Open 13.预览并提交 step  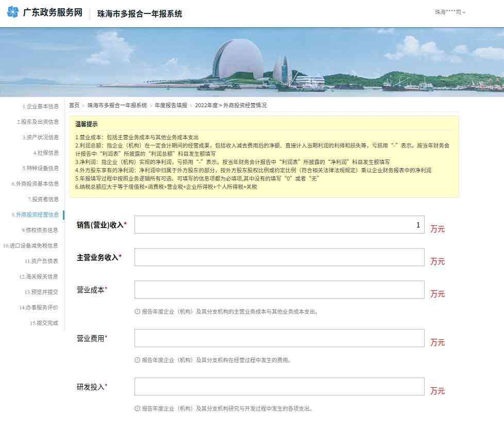coord(41,292)
